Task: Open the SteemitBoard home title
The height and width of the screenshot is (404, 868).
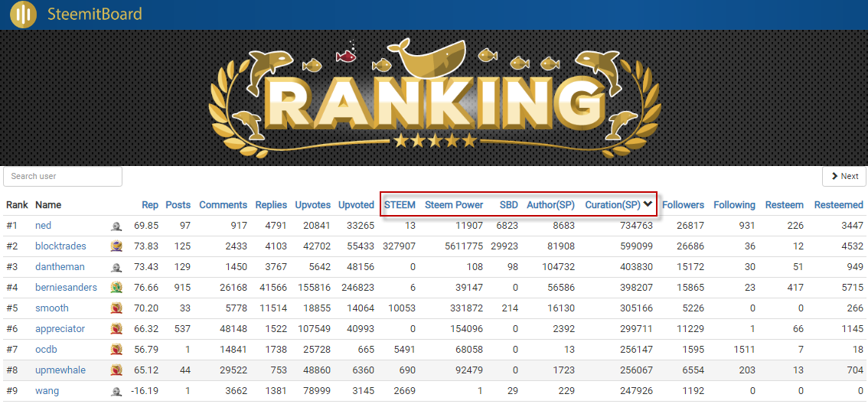Action: coord(95,14)
